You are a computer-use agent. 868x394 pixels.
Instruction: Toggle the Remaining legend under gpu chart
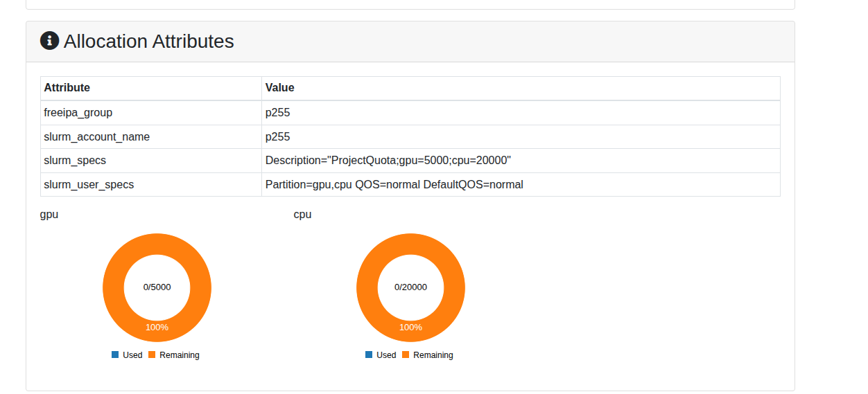174,355
